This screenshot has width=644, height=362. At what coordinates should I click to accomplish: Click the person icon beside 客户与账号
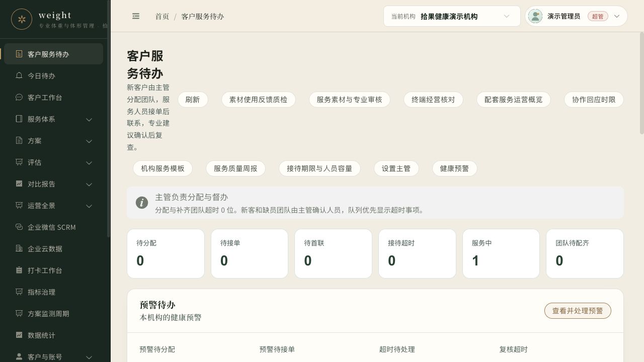pyautogui.click(x=19, y=356)
